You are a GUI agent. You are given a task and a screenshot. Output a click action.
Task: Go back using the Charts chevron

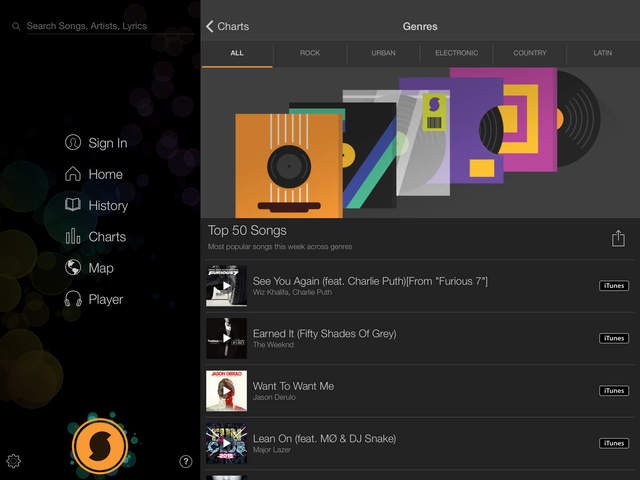coord(210,26)
